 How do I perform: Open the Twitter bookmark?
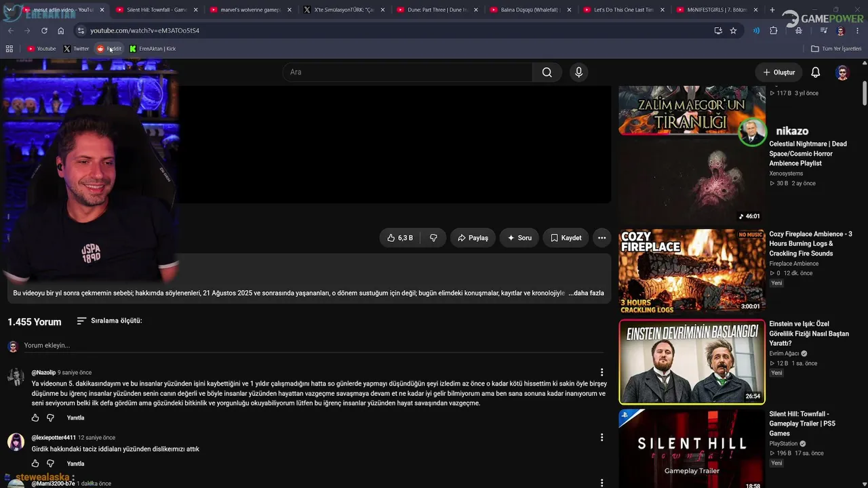76,49
